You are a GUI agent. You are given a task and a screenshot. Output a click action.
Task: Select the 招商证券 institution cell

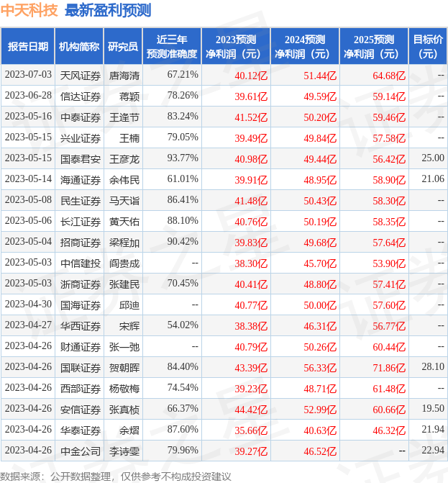[x=81, y=243]
